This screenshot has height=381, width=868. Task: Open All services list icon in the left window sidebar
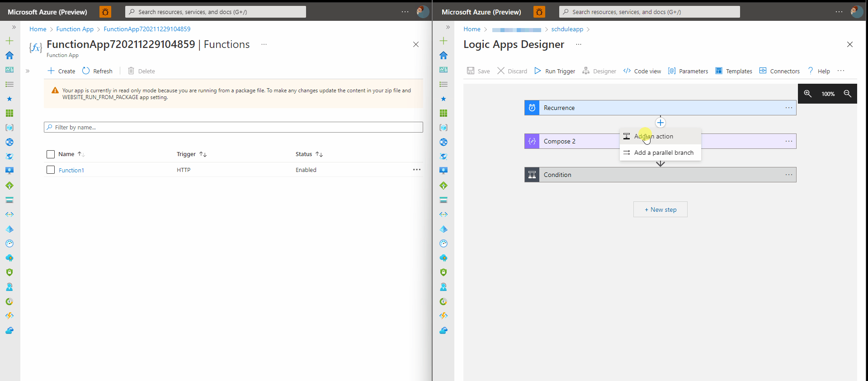[9, 84]
